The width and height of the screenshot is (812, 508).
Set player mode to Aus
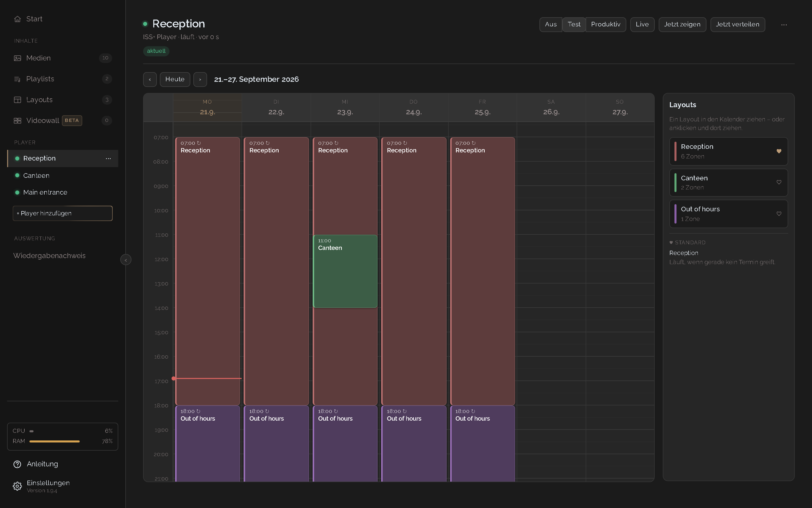coord(551,25)
